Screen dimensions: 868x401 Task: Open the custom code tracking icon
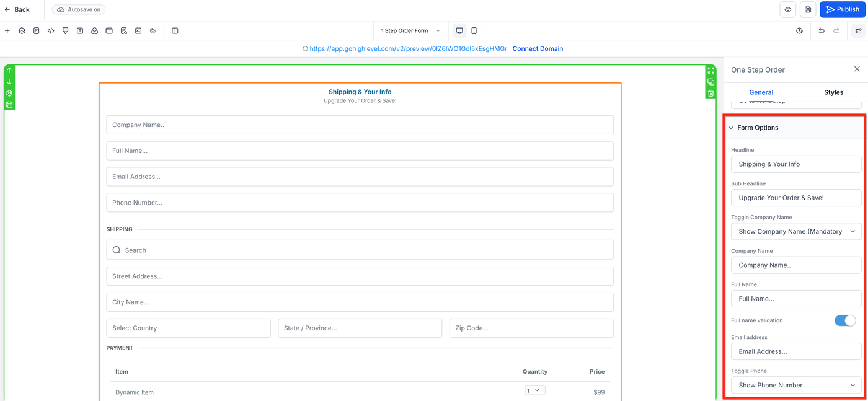51,30
